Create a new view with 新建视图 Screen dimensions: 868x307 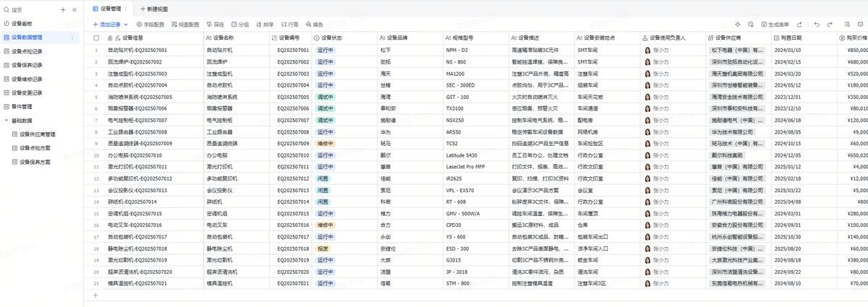click(154, 9)
